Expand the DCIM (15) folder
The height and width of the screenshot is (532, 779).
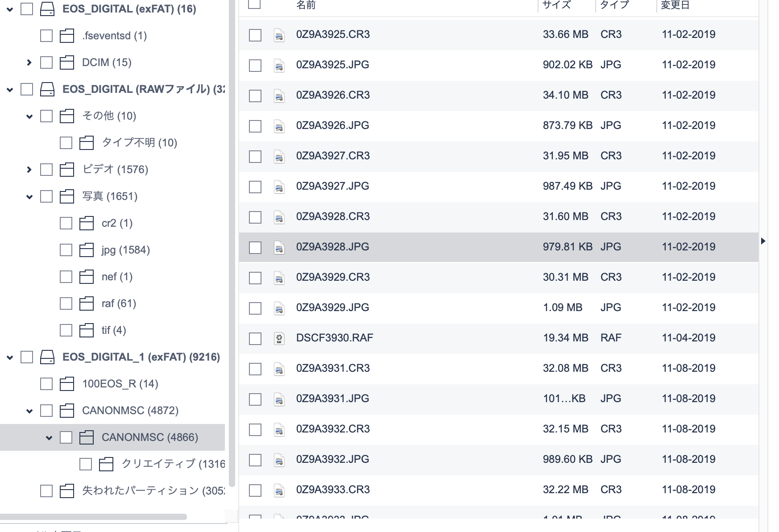point(29,62)
